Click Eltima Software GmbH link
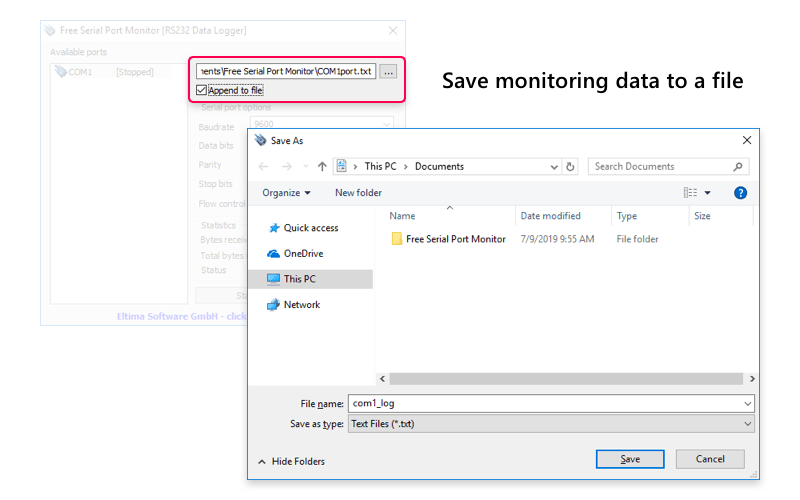Image resolution: width=800 pixels, height=500 pixels. [181, 316]
